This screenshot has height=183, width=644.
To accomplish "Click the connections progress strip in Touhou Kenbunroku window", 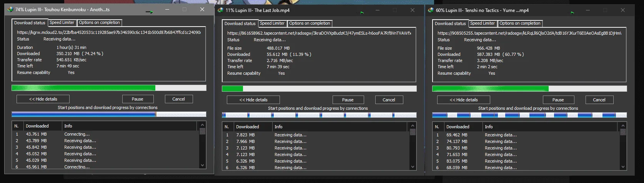I will [x=109, y=114].
